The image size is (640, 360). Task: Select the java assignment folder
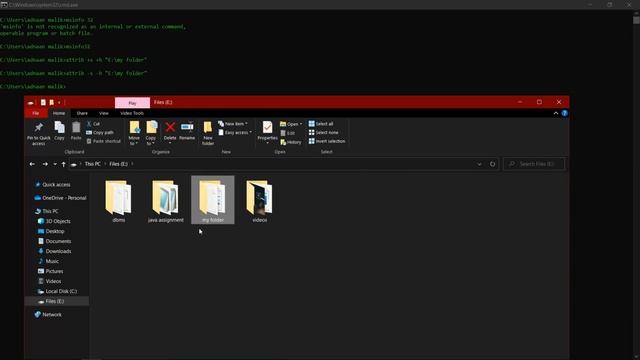pos(166,201)
